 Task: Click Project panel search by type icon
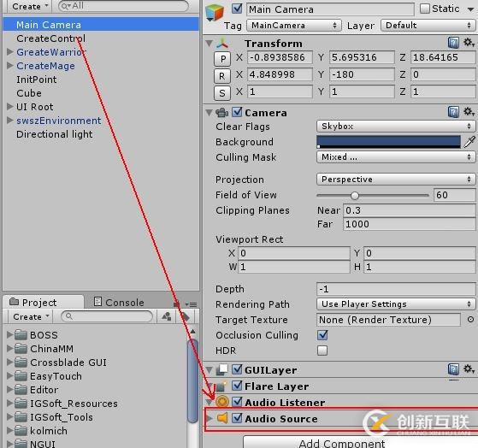pos(167,316)
